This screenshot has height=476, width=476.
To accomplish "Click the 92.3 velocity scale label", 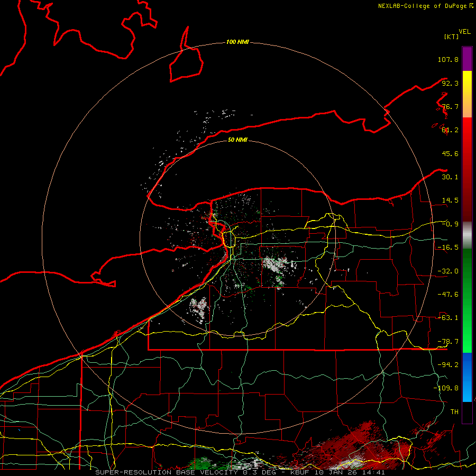I will click(x=450, y=83).
